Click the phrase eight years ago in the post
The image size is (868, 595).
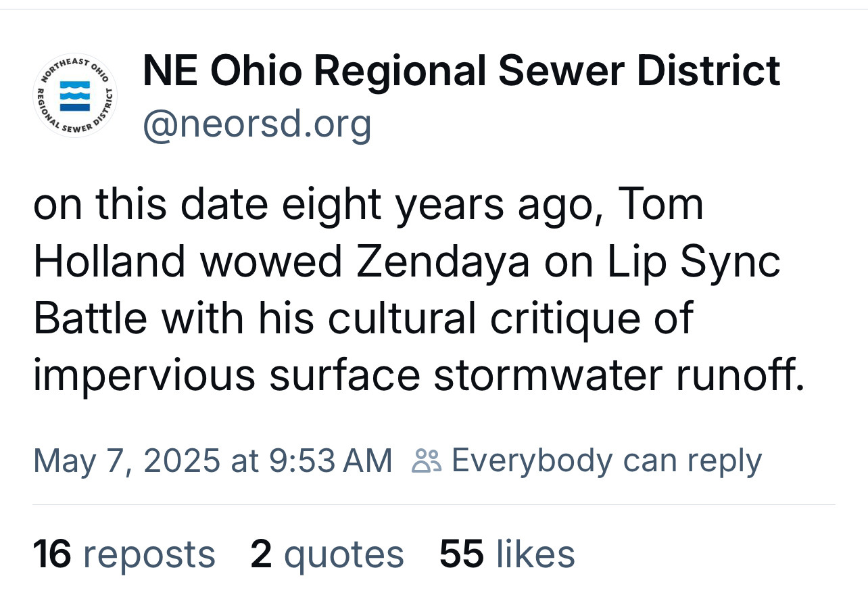pos(435,205)
